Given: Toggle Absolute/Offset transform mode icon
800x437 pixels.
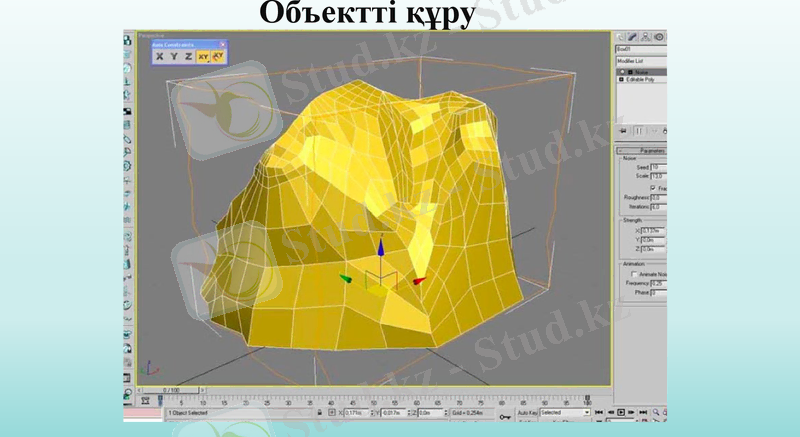Looking at the screenshot, I should [x=332, y=413].
